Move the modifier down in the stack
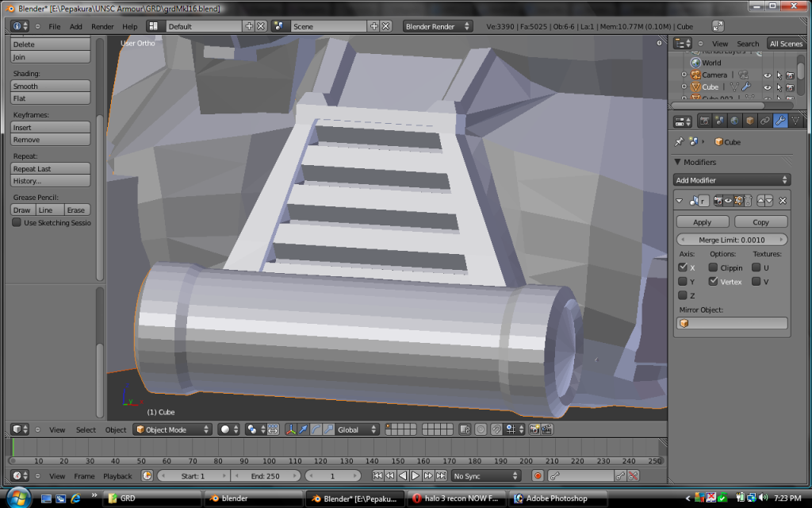The height and width of the screenshot is (508, 812). click(x=769, y=201)
